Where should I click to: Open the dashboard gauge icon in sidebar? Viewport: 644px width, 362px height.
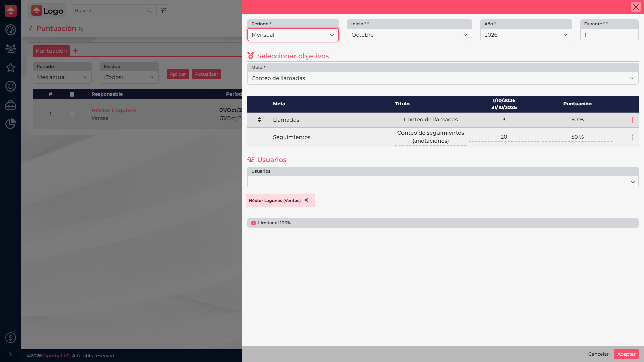[11, 30]
